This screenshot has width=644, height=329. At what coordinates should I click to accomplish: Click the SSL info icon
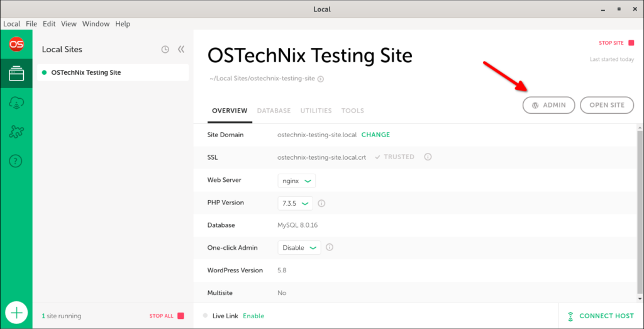(428, 157)
